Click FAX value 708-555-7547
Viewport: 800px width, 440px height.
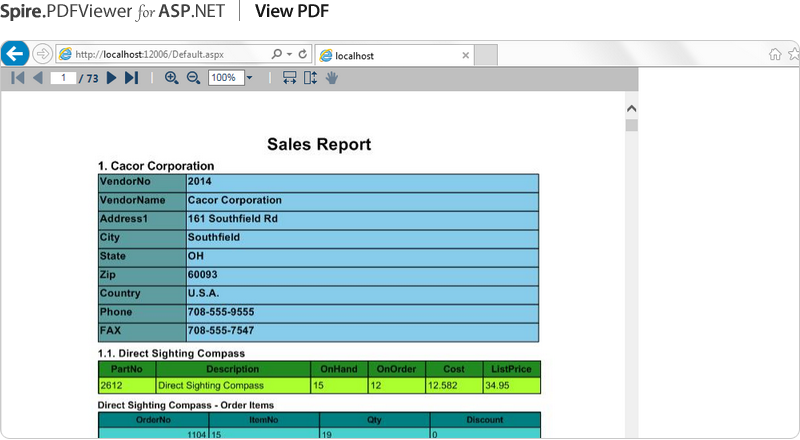220,330
